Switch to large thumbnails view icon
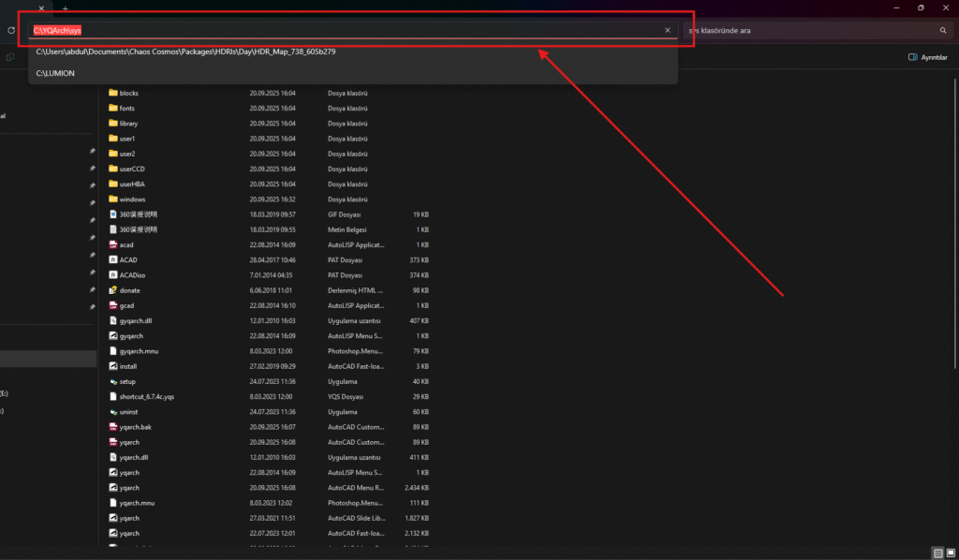959x560 pixels. [x=950, y=553]
